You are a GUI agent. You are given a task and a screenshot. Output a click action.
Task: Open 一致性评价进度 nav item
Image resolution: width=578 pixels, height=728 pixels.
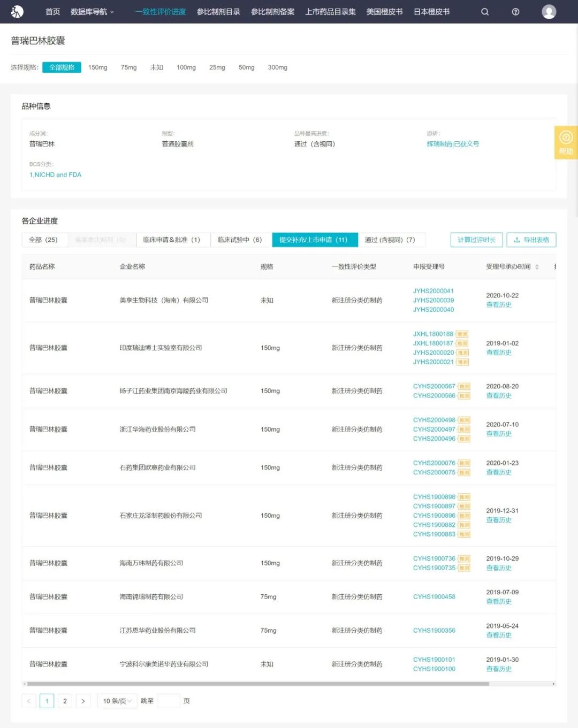[160, 12]
